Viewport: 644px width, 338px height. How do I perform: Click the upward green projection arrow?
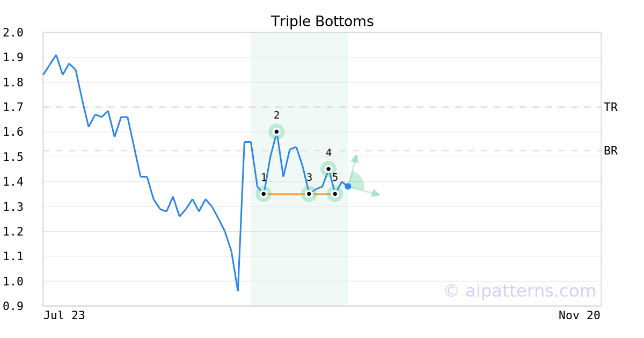click(355, 158)
